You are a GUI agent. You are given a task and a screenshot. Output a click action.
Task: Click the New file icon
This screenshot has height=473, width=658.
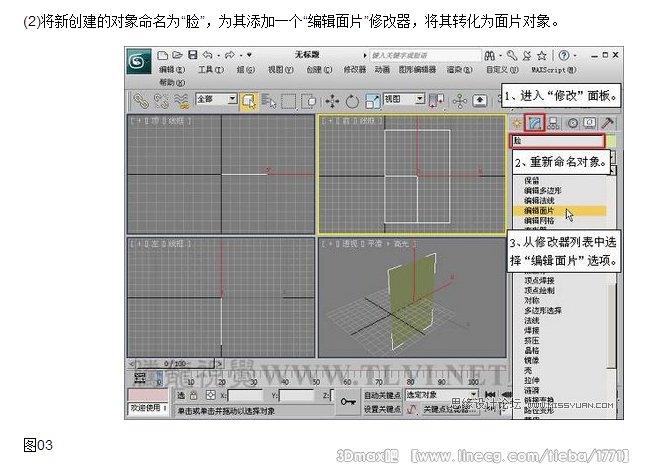point(162,55)
